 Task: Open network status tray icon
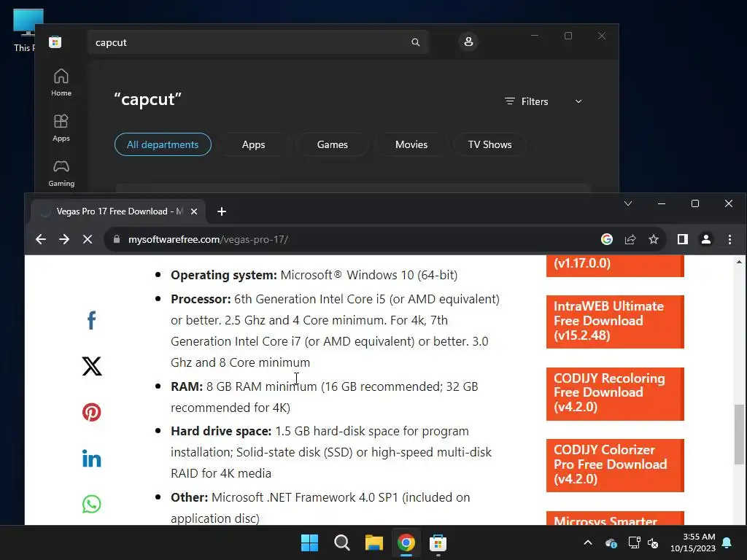pos(634,542)
